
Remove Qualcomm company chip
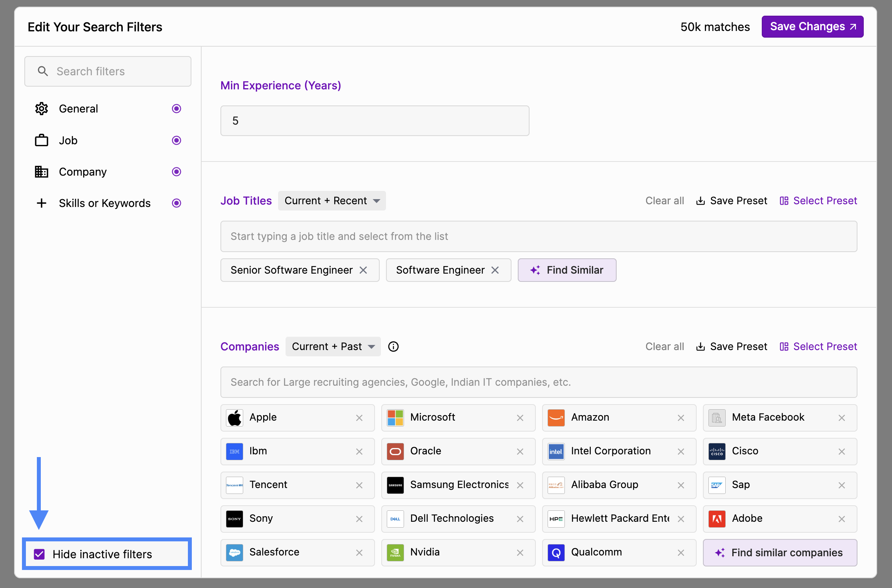(x=681, y=553)
